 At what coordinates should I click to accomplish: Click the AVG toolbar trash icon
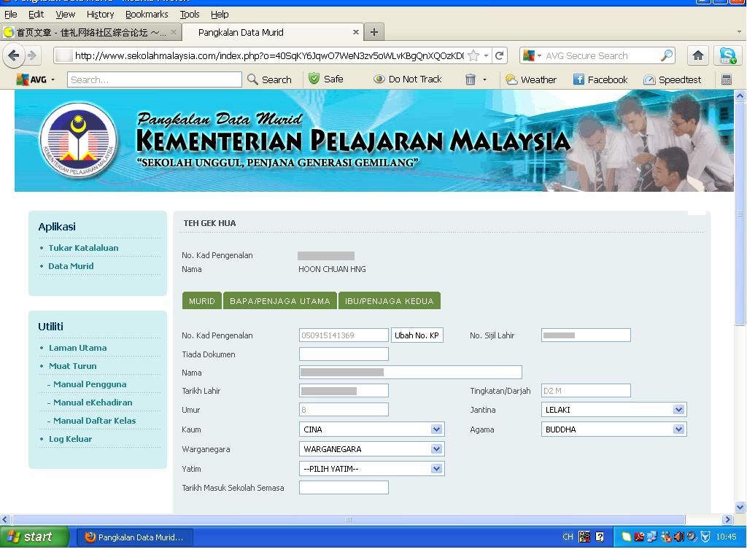(471, 79)
